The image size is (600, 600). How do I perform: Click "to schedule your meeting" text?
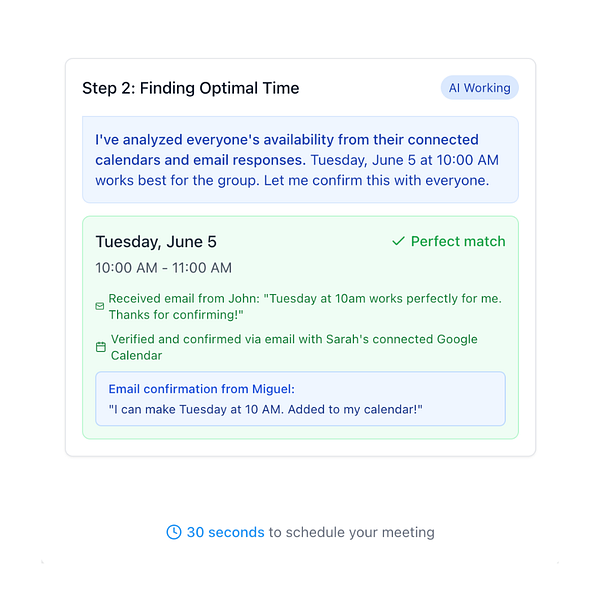352,532
